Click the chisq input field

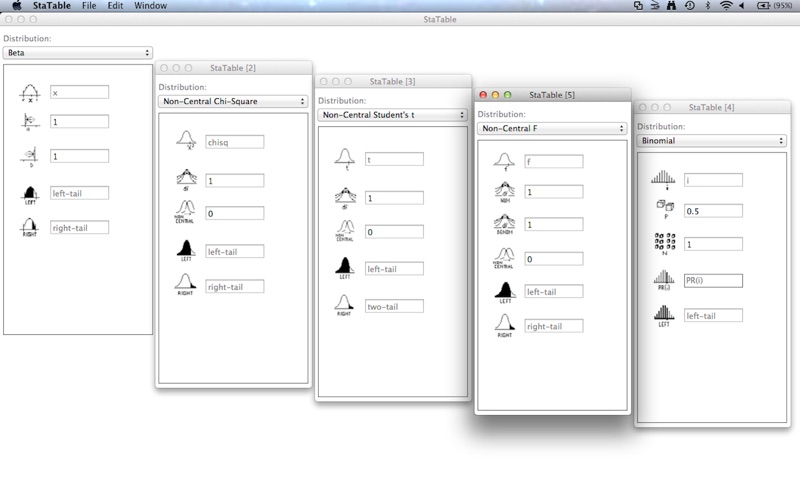pos(235,142)
